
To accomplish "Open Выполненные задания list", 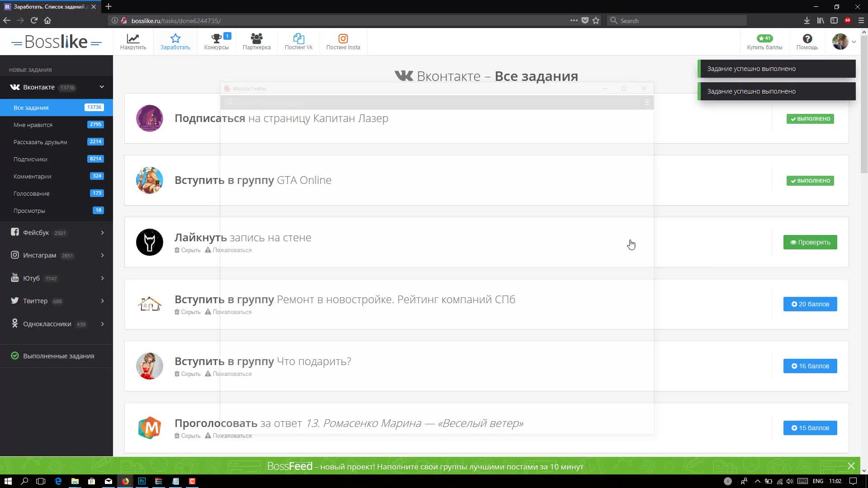I will click(x=57, y=356).
